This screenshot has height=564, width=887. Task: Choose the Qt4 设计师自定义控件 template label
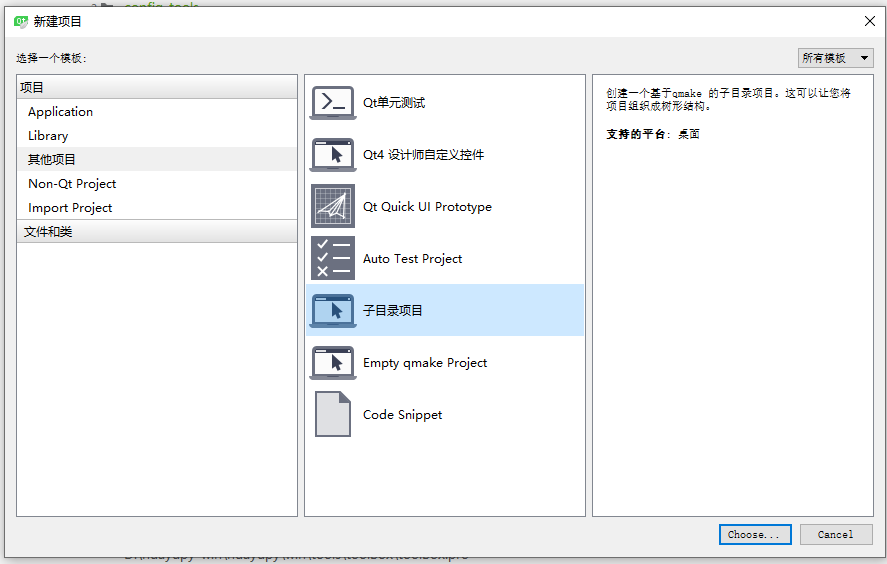pos(423,154)
